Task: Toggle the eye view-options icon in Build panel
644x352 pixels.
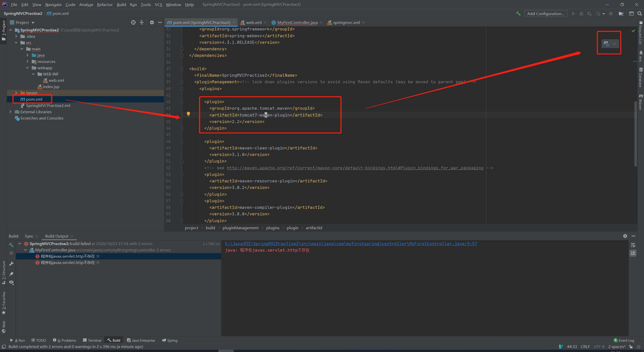Action: click(x=11, y=282)
